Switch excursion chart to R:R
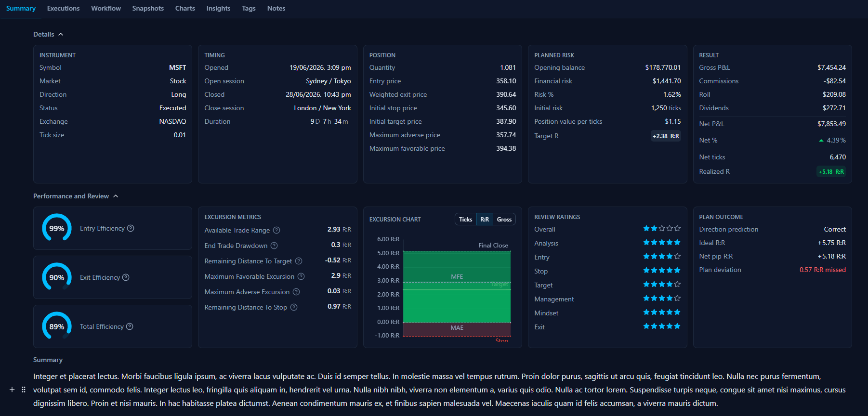868x416 pixels. (x=485, y=219)
